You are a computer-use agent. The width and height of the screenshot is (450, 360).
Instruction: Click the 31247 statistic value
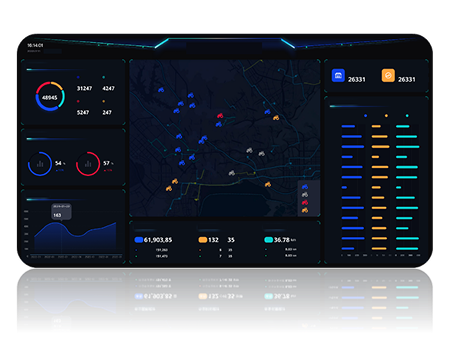point(84,88)
